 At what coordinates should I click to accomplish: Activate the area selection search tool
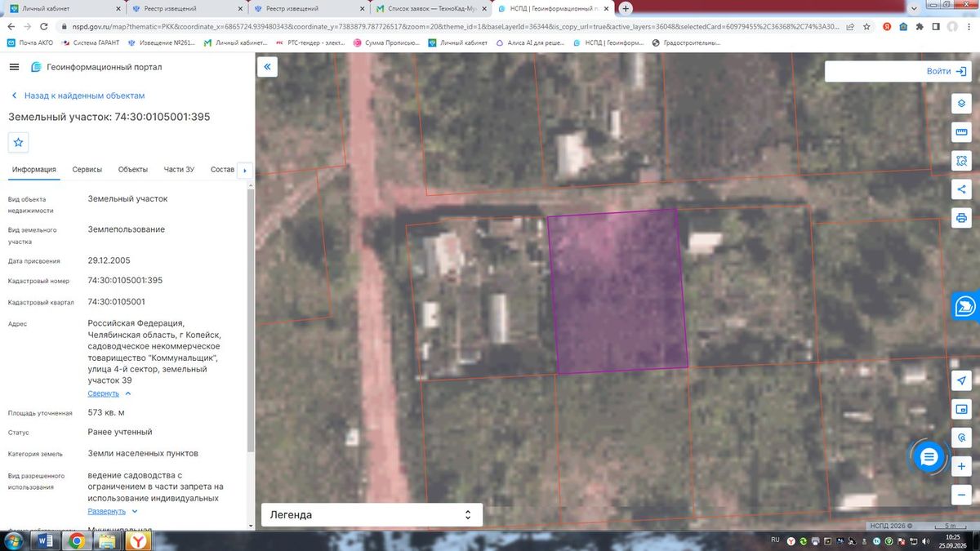961,161
